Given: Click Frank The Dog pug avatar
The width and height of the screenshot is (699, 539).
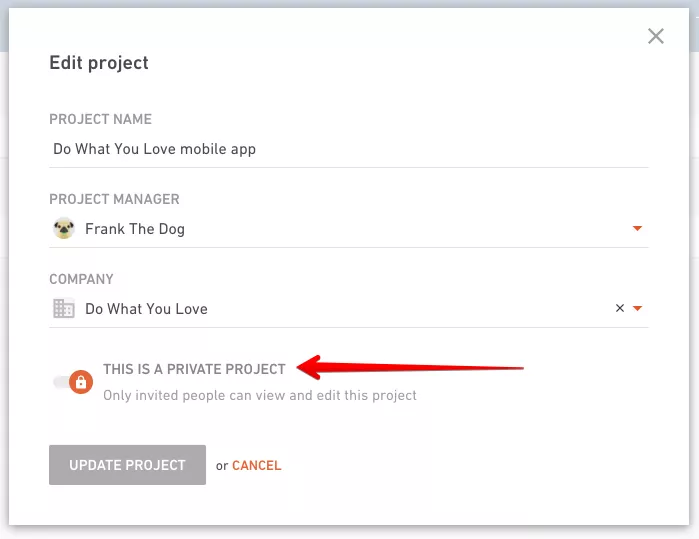Looking at the screenshot, I should 64,228.
